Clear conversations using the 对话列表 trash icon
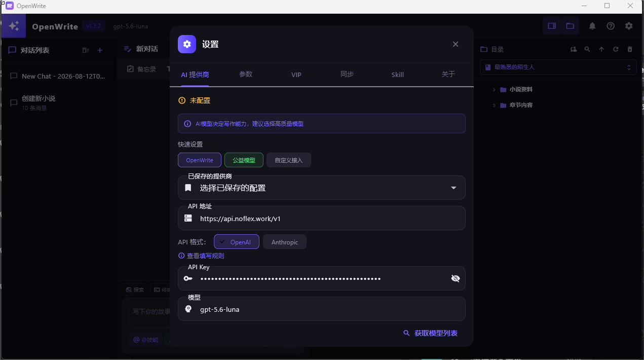 86,50
